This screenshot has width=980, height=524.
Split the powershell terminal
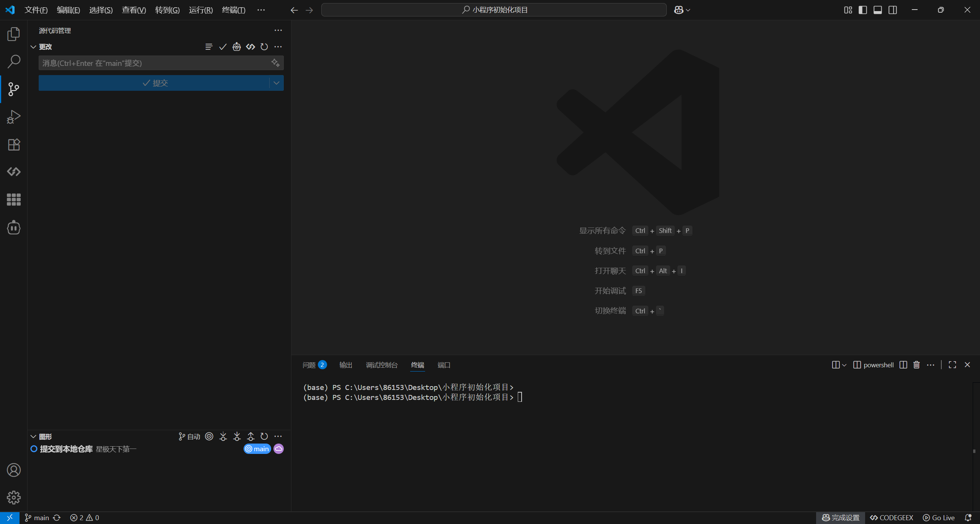tap(903, 365)
